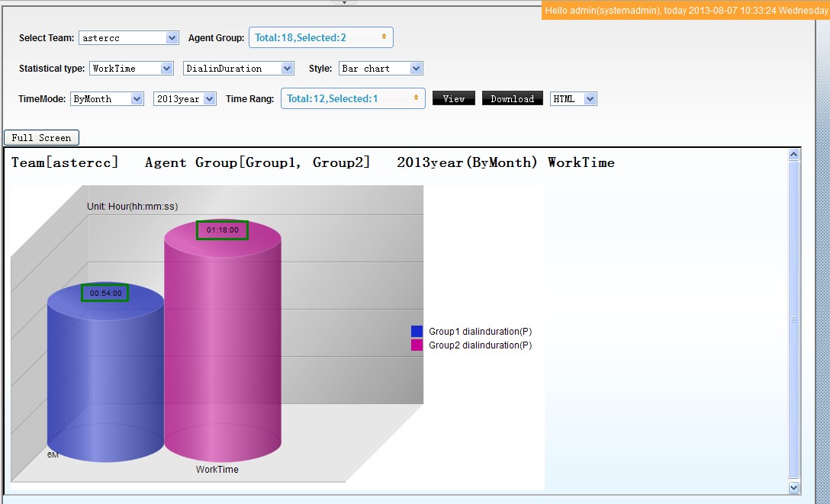Click the blue Group1 legend swatch
This screenshot has height=504, width=830.
[417, 332]
